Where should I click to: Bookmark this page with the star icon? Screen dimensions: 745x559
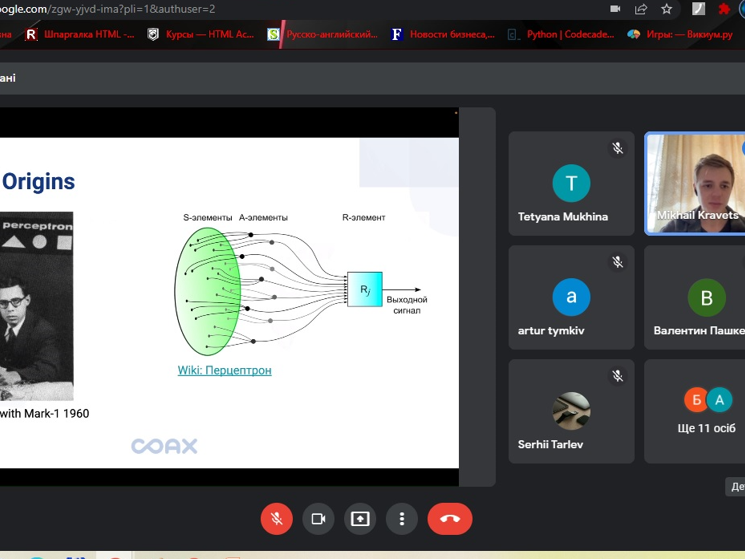[x=667, y=9]
